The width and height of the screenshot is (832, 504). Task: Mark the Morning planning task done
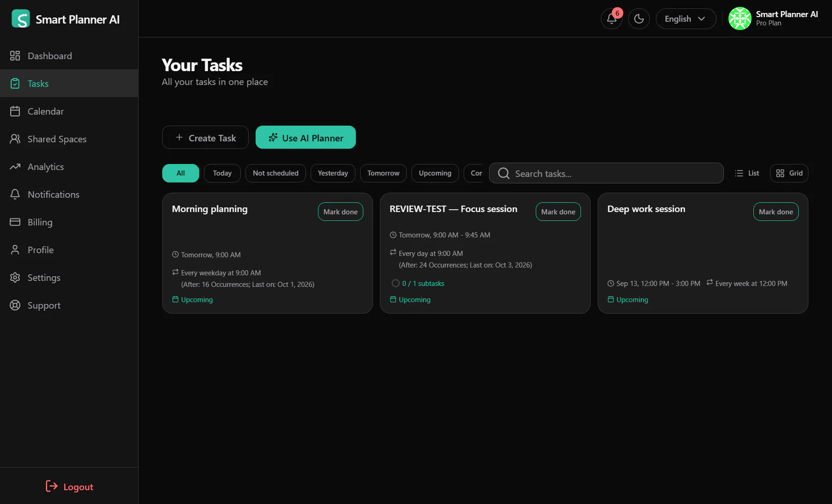click(341, 212)
